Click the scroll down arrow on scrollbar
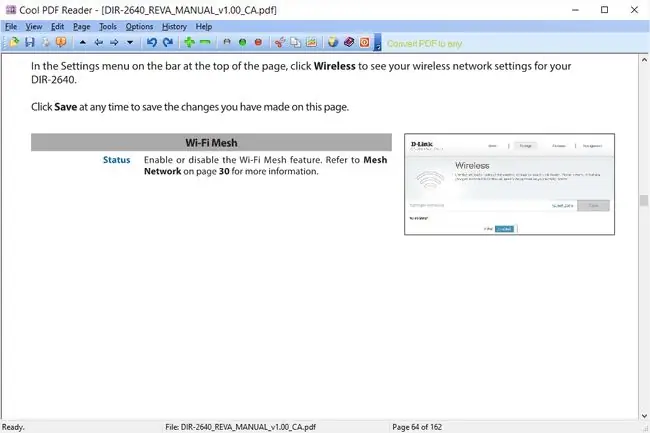This screenshot has height=433, width=650. point(644,416)
